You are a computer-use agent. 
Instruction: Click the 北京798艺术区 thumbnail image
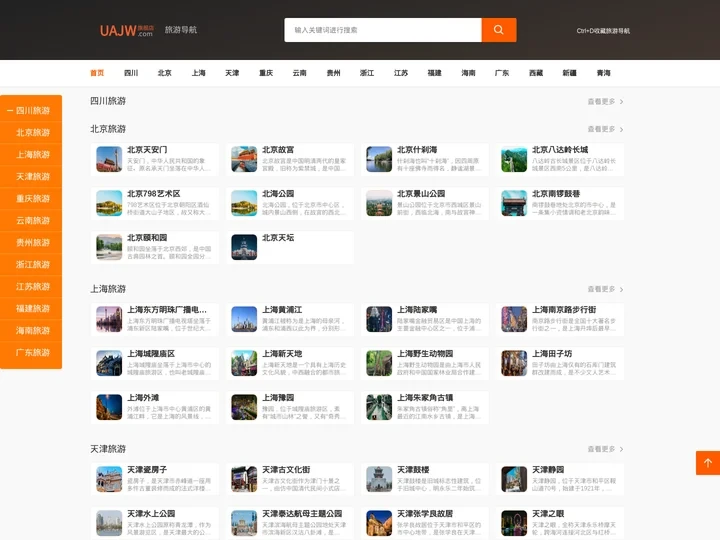coord(109,203)
